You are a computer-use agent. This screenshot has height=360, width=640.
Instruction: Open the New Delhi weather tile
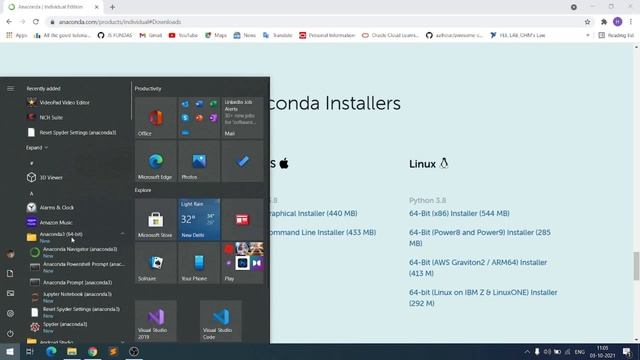199,220
